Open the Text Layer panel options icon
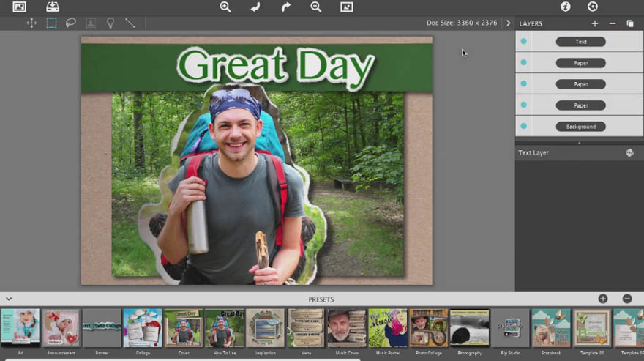The height and width of the screenshot is (361, 644). 629,152
